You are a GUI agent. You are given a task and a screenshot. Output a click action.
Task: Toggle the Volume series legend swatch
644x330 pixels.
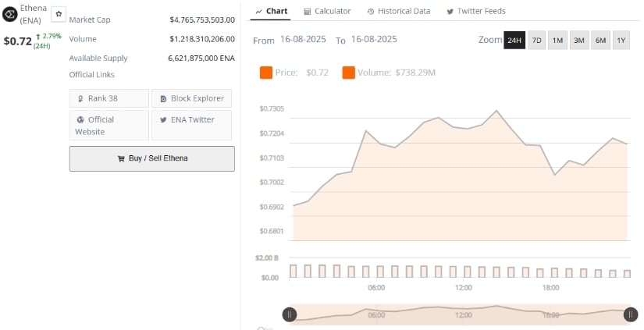[348, 73]
